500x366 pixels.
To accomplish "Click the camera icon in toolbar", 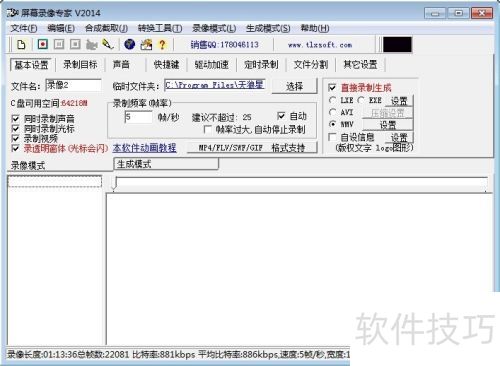I will coord(92,44).
